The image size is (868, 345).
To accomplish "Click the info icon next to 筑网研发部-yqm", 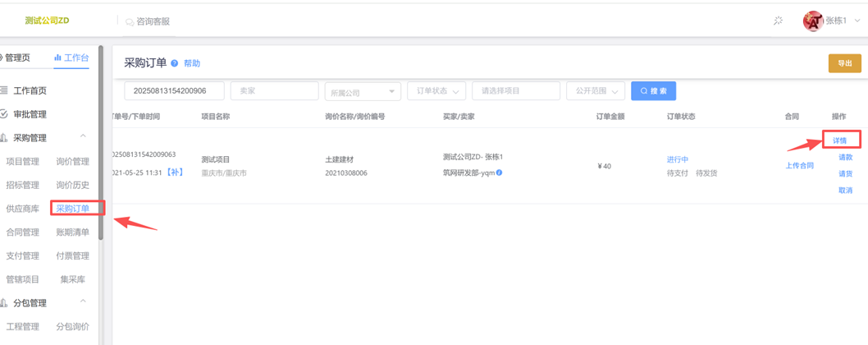I will [499, 172].
